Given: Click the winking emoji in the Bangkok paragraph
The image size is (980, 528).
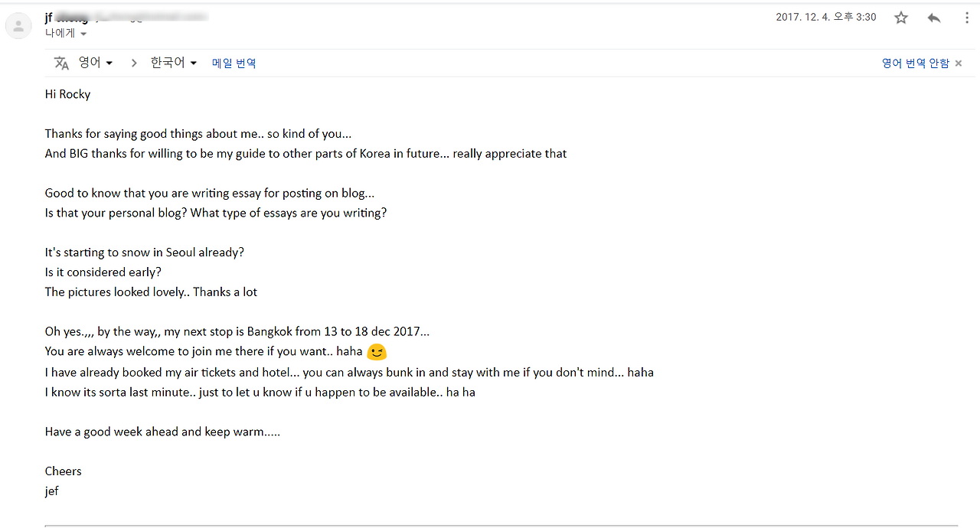Looking at the screenshot, I should (376, 352).
